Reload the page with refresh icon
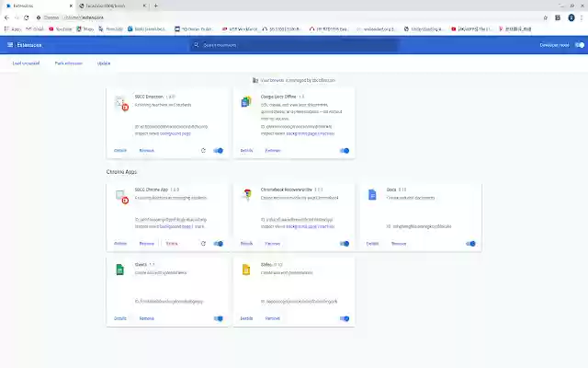Viewport: 588px width, 368px height. 27,17
